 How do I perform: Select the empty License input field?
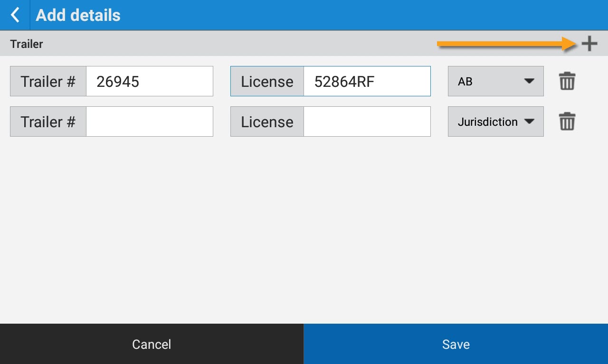click(x=367, y=121)
